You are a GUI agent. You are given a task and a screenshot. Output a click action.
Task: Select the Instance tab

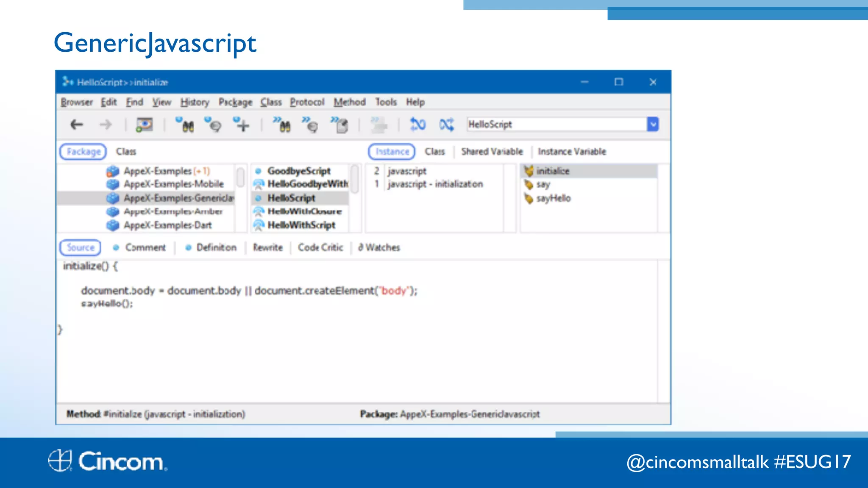click(392, 152)
